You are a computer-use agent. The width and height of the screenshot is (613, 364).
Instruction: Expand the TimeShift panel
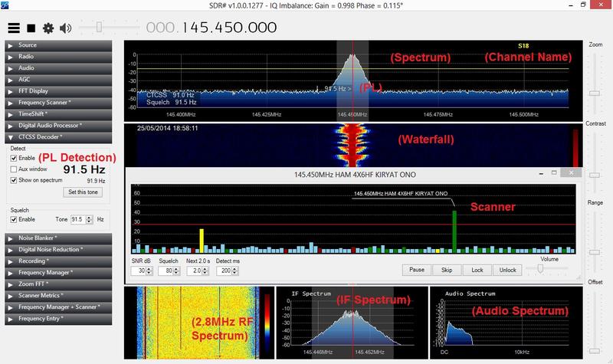(58, 114)
